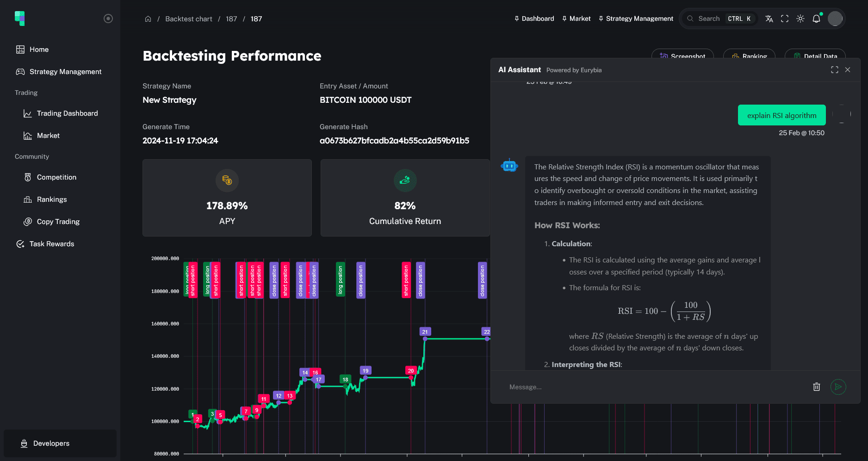Open notifications bell
This screenshot has height=461, width=868.
(816, 19)
